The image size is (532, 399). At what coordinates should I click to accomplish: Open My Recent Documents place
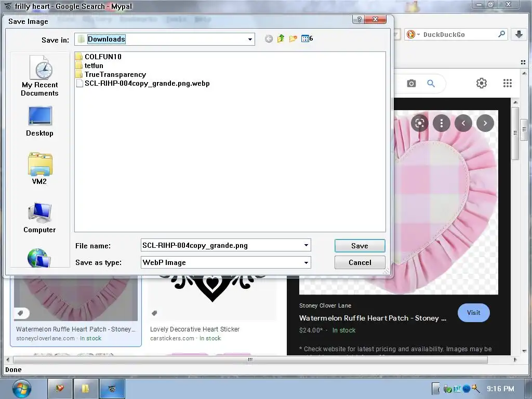[x=39, y=76]
